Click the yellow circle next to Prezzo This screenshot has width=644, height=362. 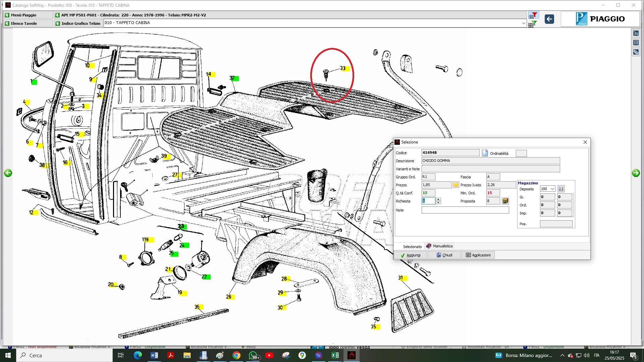(x=456, y=185)
